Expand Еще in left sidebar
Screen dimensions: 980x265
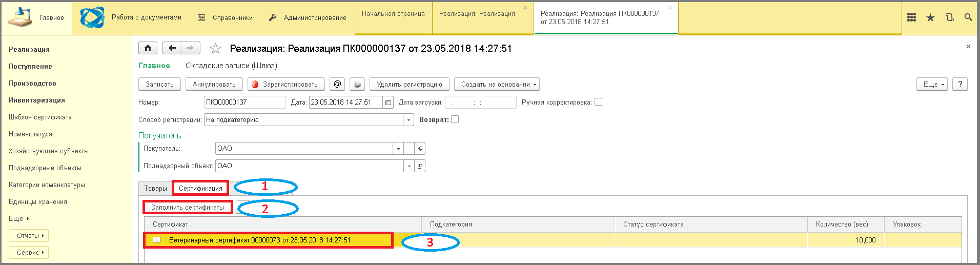(19, 218)
